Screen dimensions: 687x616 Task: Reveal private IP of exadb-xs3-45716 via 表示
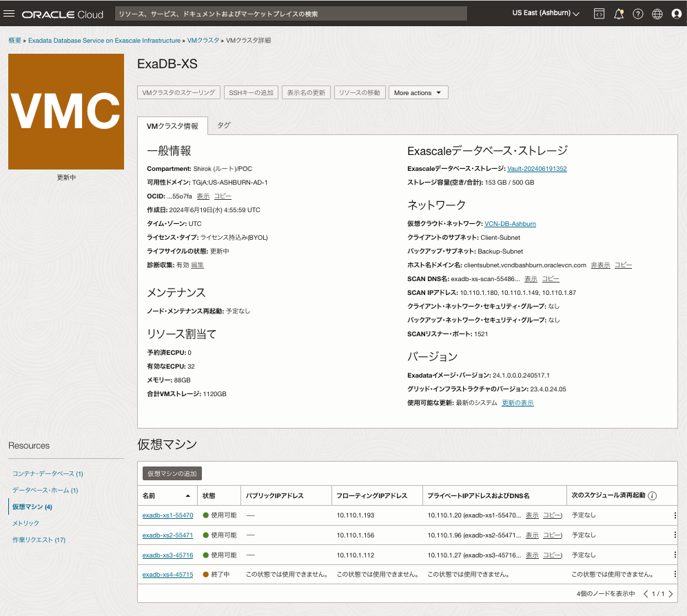point(531,555)
